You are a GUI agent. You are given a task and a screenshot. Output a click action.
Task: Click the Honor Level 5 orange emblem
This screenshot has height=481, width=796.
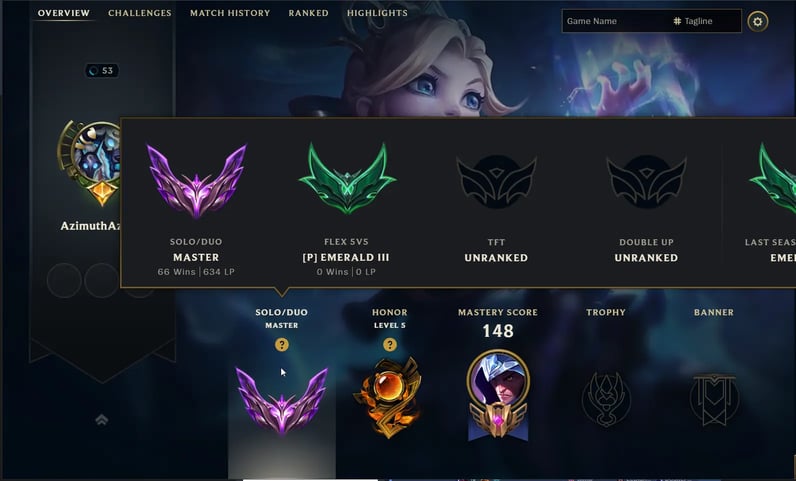coord(389,397)
